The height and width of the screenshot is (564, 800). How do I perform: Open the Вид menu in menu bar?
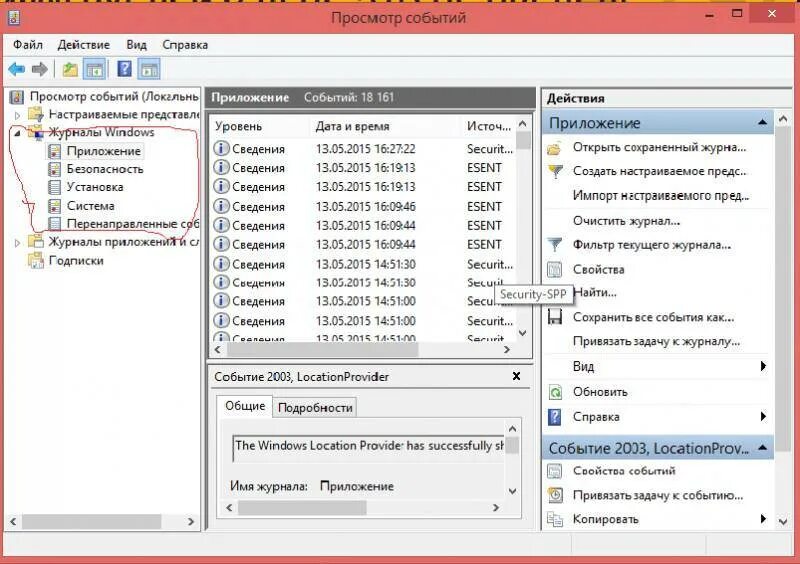coord(136,45)
